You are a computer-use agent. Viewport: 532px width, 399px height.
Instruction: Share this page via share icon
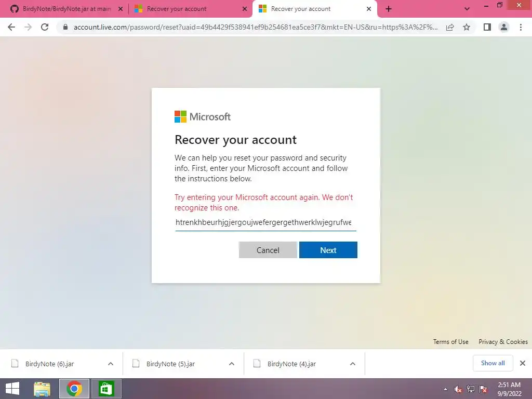[450, 27]
